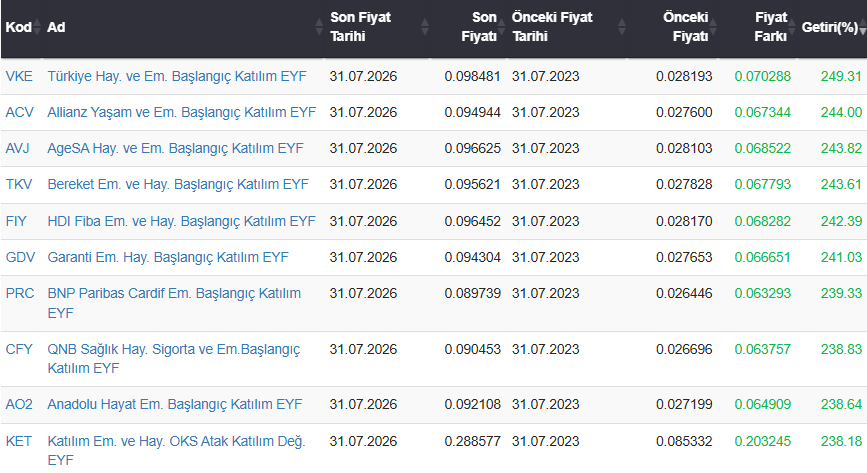
Task: Select return value 239.33
Action: [841, 293]
